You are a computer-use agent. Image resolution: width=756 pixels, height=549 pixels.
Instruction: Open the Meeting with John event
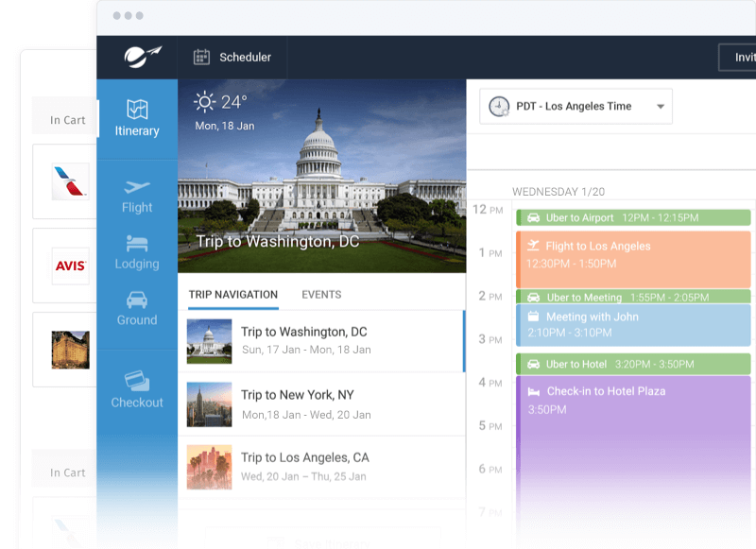[x=633, y=325]
